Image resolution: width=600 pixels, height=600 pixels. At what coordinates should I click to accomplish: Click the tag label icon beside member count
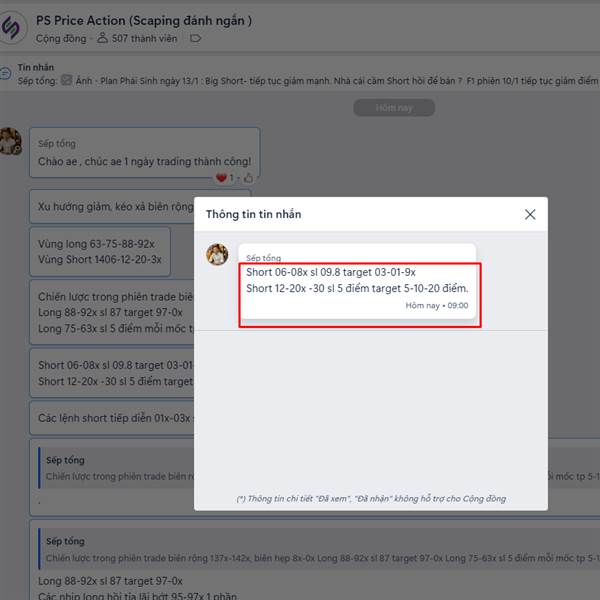point(196,38)
